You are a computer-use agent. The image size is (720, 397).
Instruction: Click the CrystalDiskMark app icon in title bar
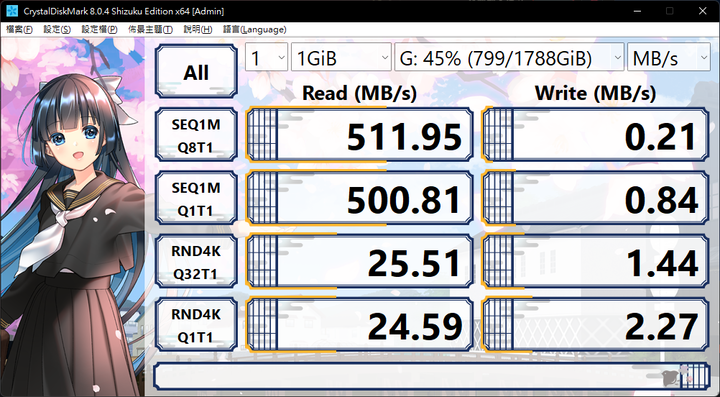click(11, 11)
